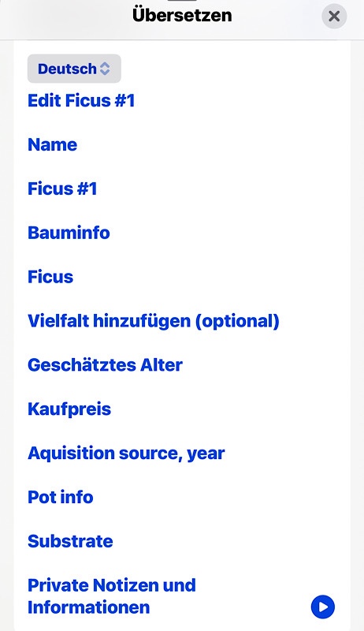Select 'Aquisition source, year' text

pyautogui.click(x=126, y=453)
